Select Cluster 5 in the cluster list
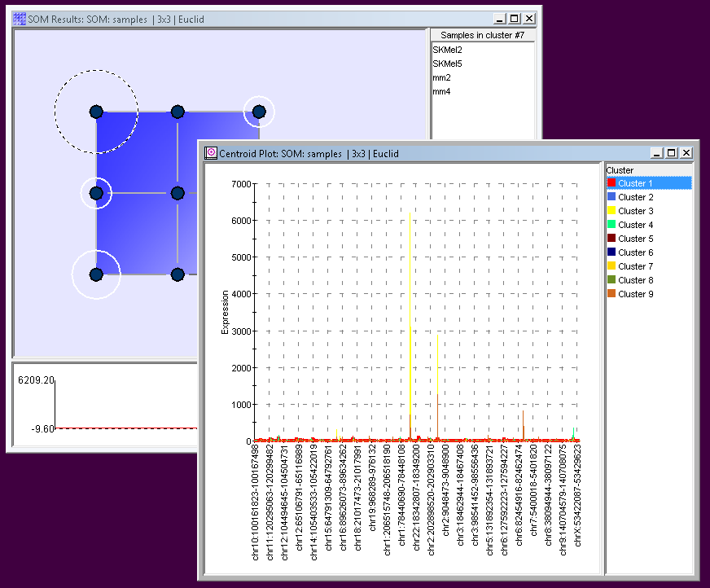This screenshot has width=710, height=588. coord(635,239)
